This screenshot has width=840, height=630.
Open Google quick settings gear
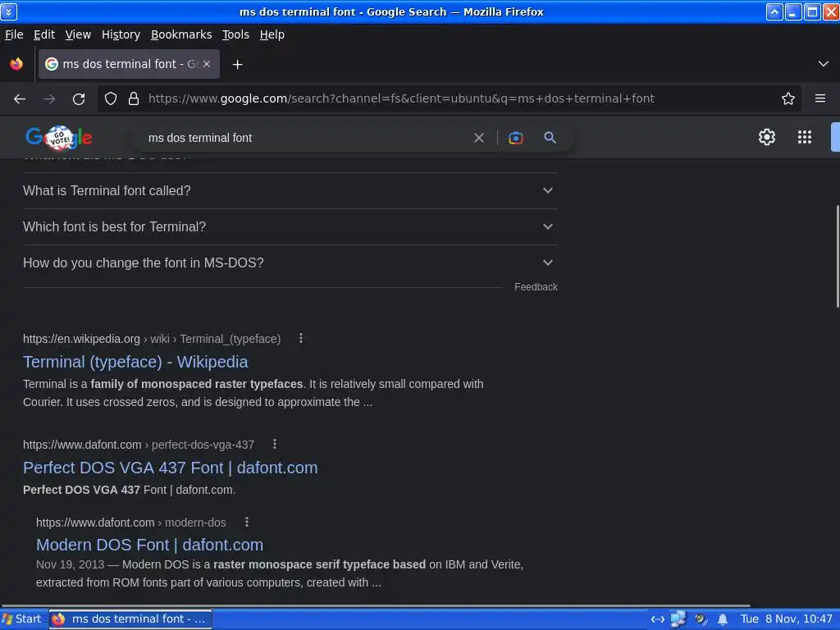point(767,137)
